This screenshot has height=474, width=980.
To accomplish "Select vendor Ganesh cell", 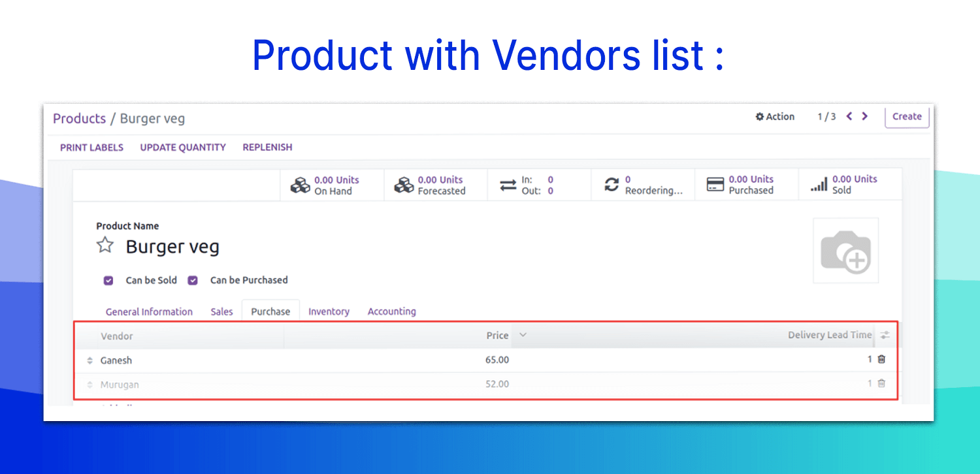I will click(116, 360).
